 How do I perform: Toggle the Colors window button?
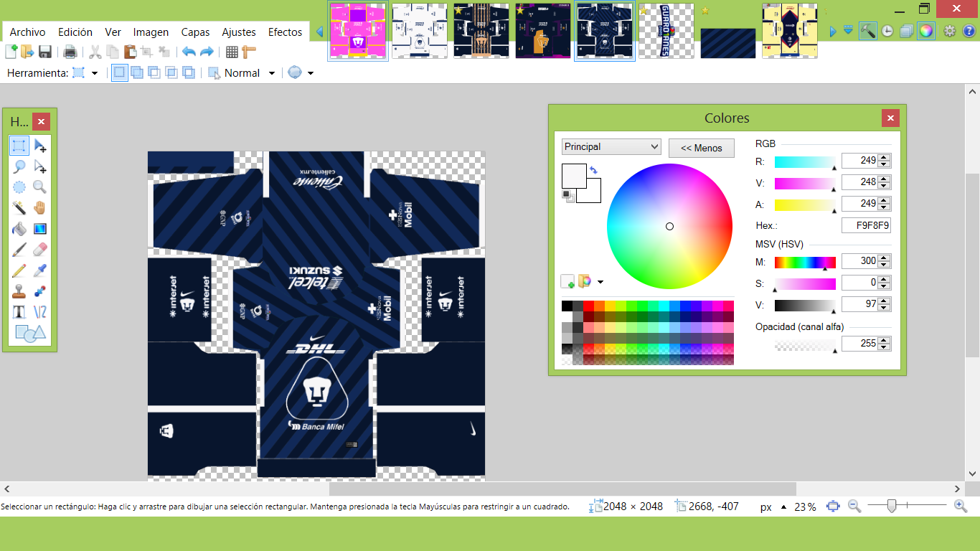[926, 31]
